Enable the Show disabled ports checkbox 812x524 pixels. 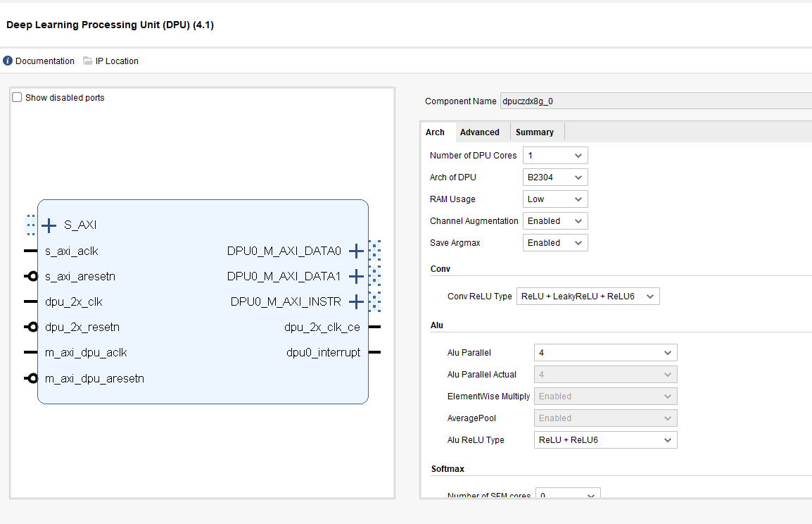coord(18,98)
